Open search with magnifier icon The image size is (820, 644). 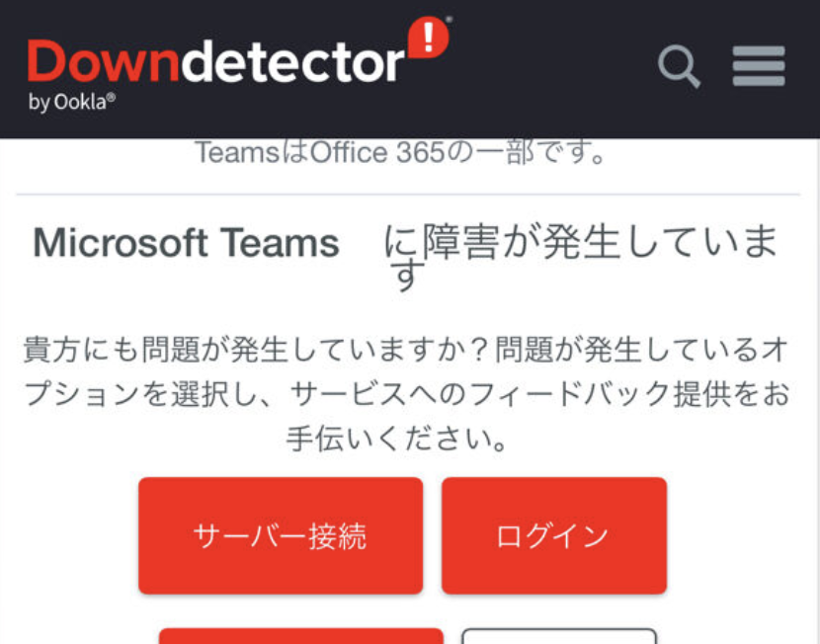point(679,66)
